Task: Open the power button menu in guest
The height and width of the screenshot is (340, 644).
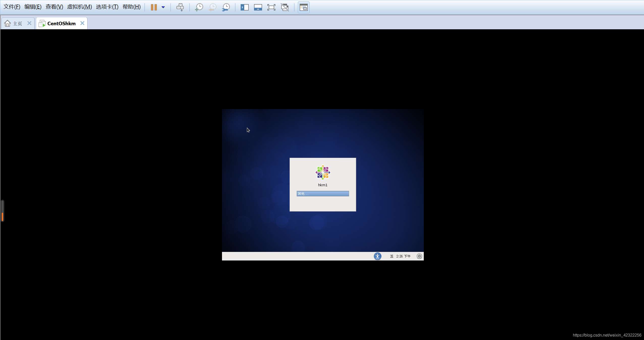Action: (x=419, y=256)
